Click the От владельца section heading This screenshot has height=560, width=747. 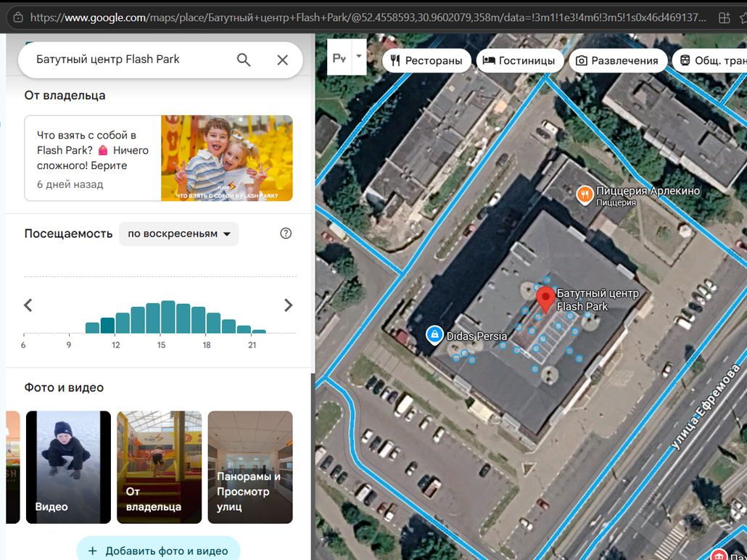click(x=65, y=95)
